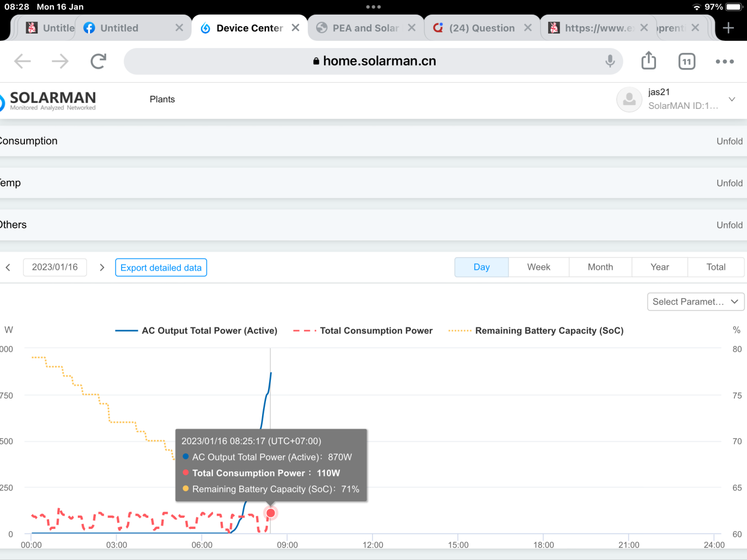Unfold the Temp section
The width and height of the screenshot is (747, 560).
coord(729,183)
